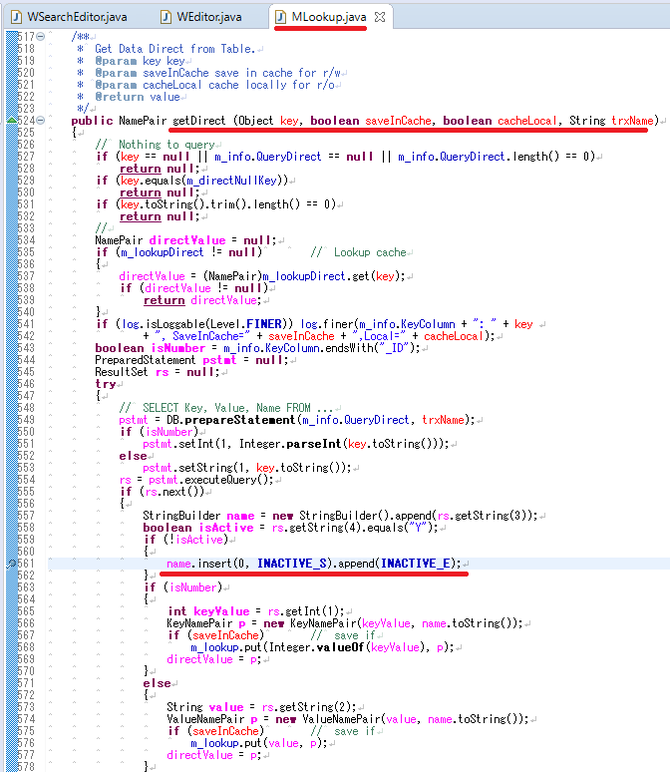
Task: Click the 'Nothing to query' comment
Action: tap(155, 145)
